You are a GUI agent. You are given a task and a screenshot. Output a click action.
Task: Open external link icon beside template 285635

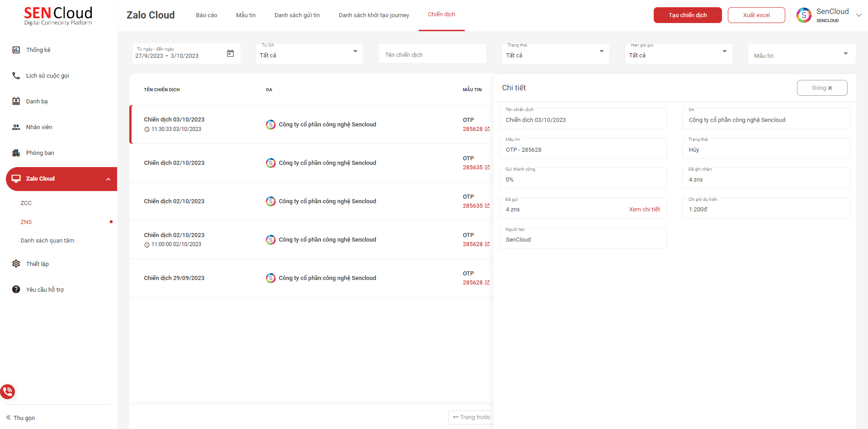click(x=487, y=168)
